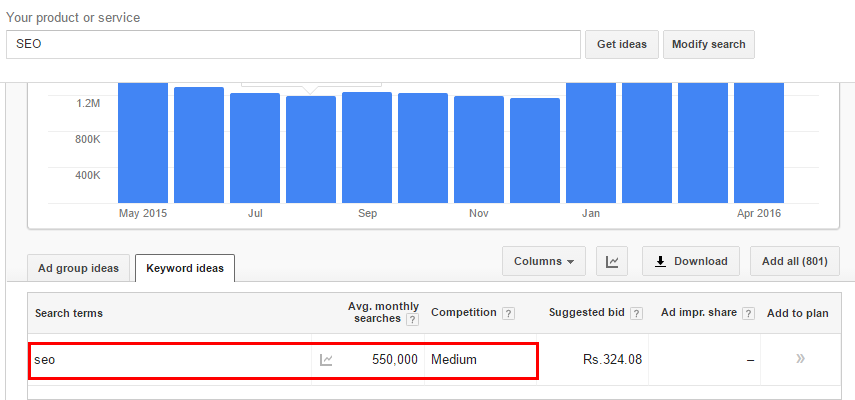Focus the product or service input field

pyautogui.click(x=292, y=44)
